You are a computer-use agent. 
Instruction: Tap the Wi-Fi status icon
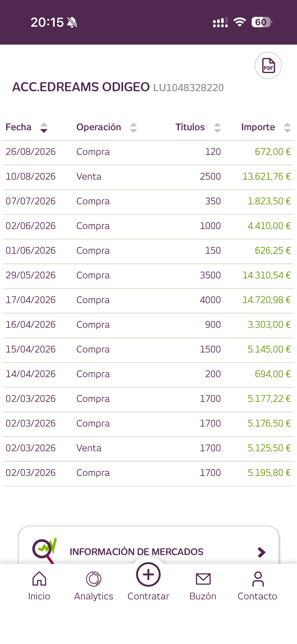pyautogui.click(x=240, y=22)
